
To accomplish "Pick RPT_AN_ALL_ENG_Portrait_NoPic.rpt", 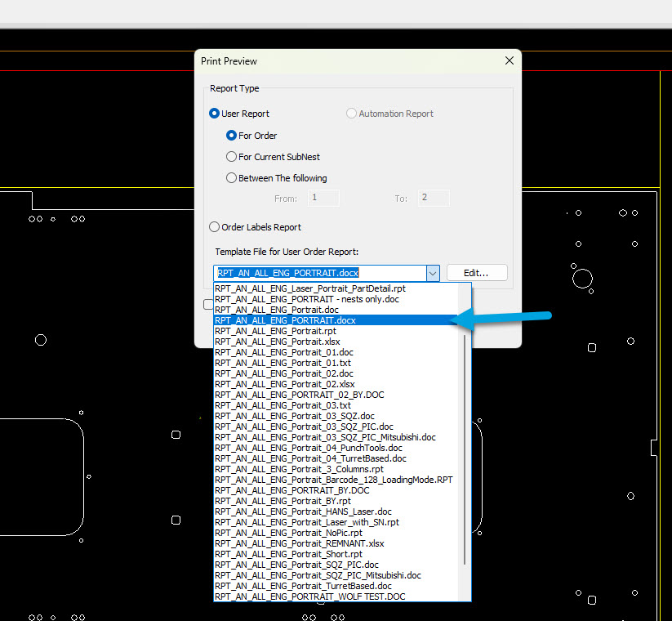I will [336, 533].
